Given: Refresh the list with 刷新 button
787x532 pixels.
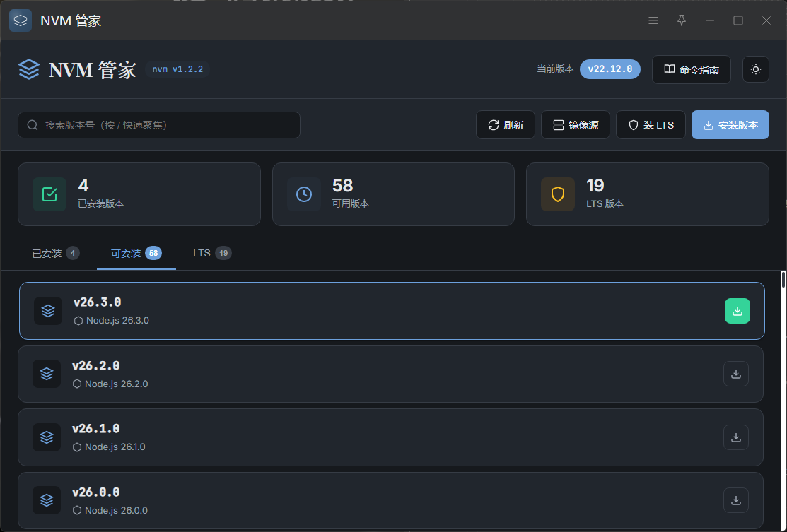Looking at the screenshot, I should click(x=506, y=125).
